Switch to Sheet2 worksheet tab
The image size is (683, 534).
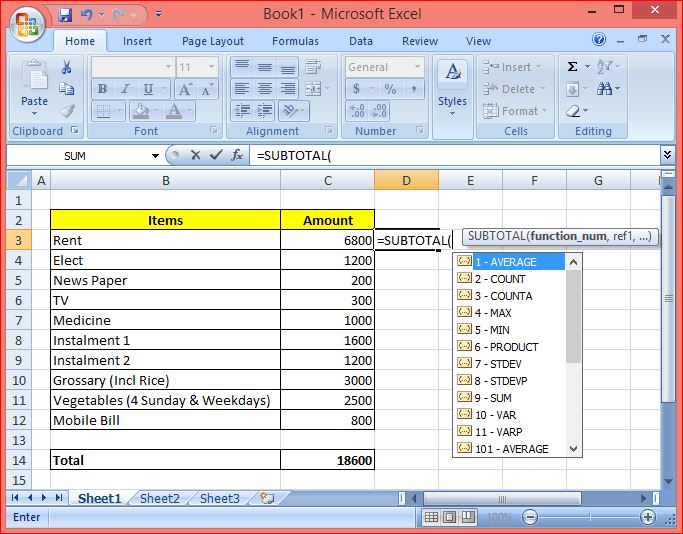point(160,498)
